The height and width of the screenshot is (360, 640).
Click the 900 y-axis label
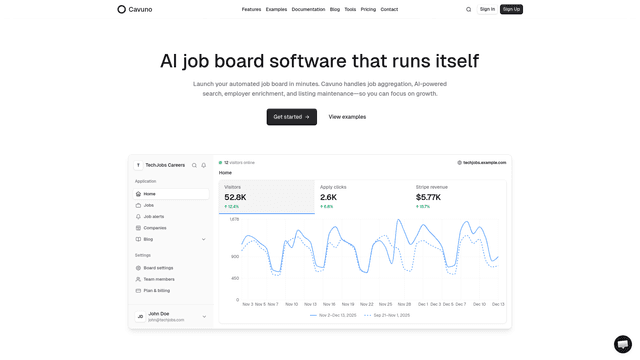click(x=235, y=256)
